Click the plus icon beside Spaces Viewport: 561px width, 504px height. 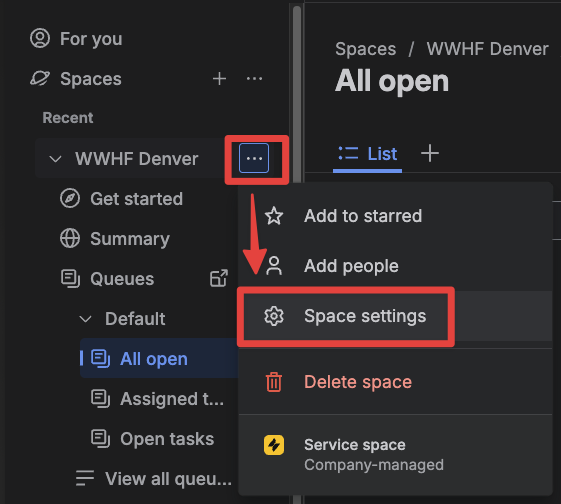coord(219,78)
